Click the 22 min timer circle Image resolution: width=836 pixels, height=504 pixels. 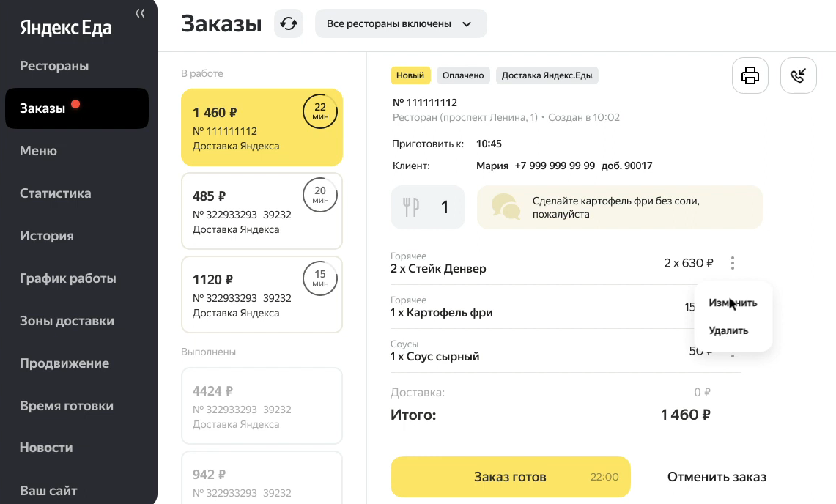(320, 111)
